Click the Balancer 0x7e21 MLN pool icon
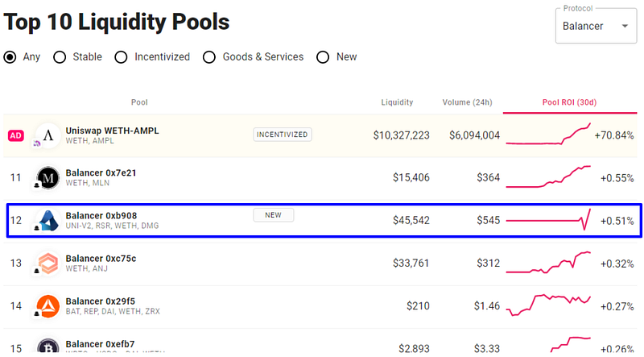 48,177
